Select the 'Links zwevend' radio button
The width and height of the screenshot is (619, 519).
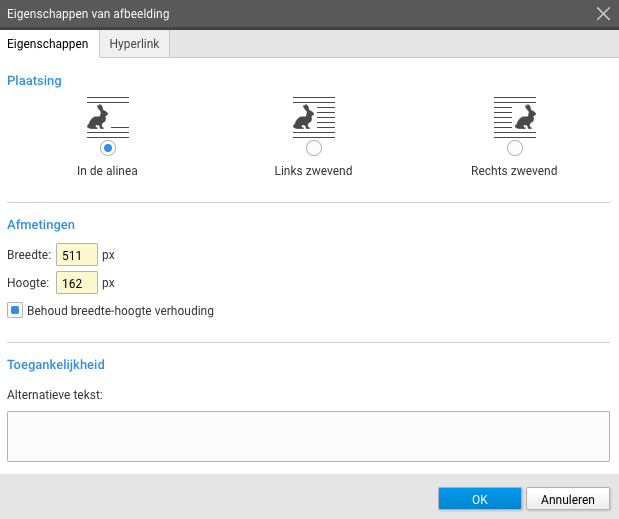point(314,148)
